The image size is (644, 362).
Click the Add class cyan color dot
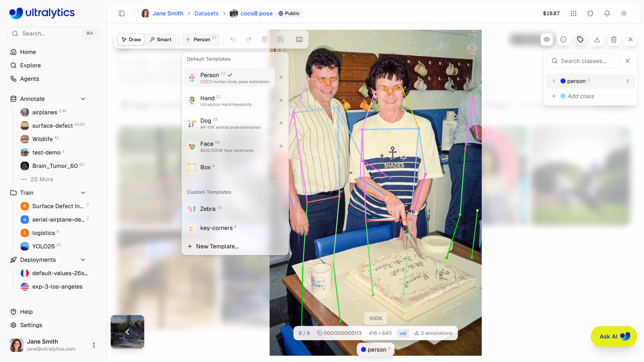(x=563, y=96)
